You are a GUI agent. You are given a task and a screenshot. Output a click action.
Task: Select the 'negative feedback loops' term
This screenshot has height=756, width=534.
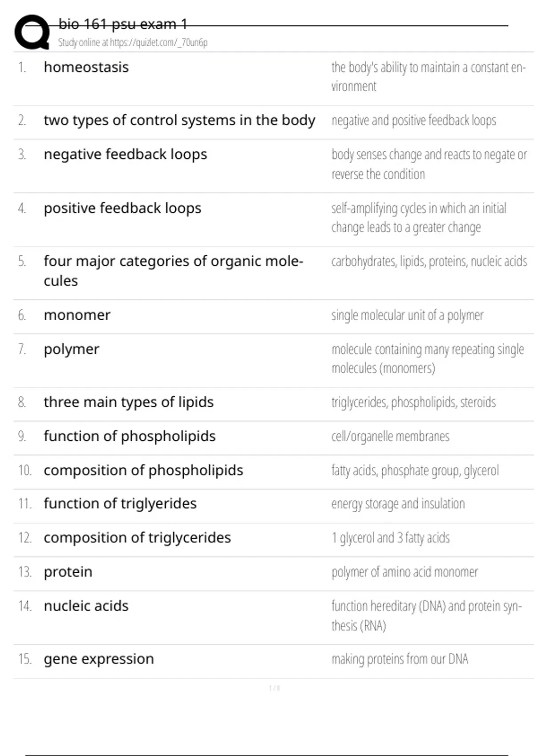[x=125, y=154]
